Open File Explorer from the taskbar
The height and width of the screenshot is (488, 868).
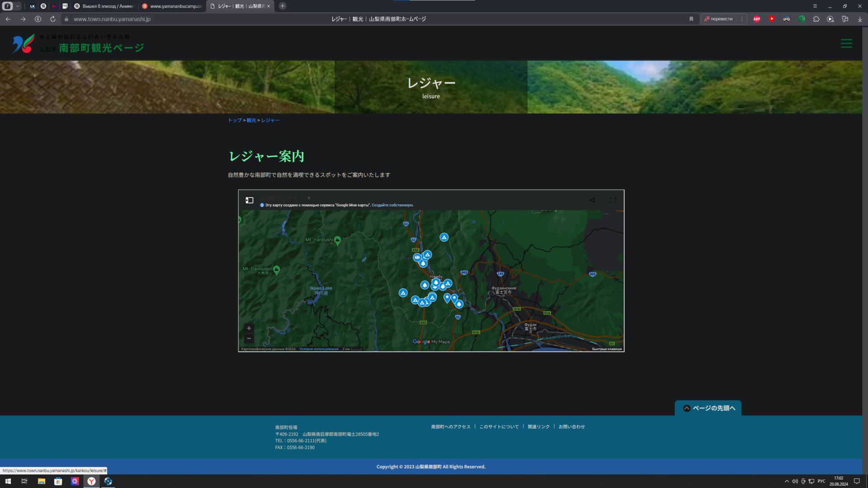(x=42, y=481)
